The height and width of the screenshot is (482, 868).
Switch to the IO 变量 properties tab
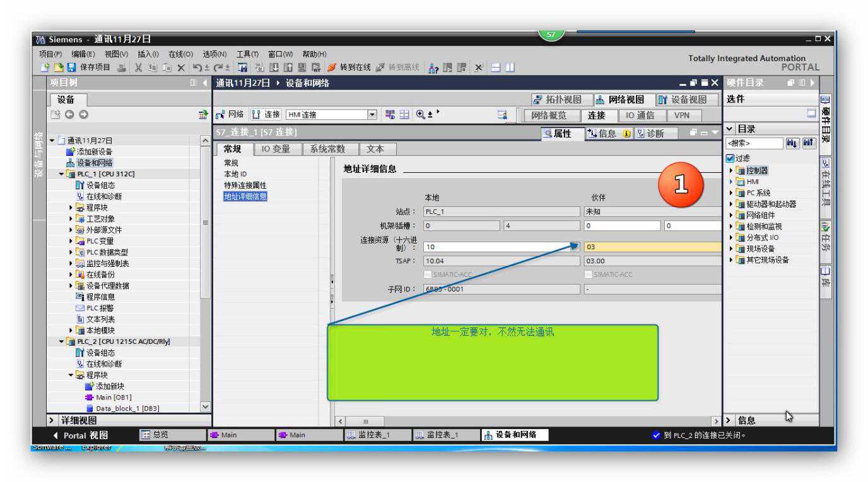(x=276, y=150)
